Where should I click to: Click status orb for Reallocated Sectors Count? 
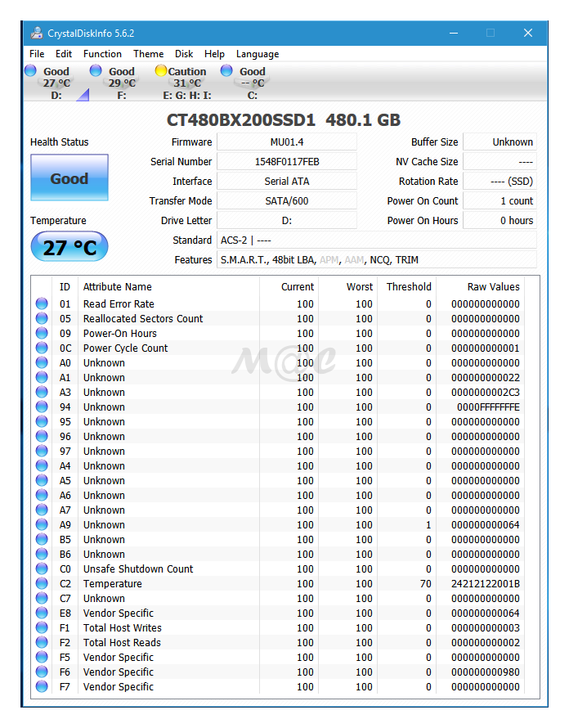tap(42, 318)
